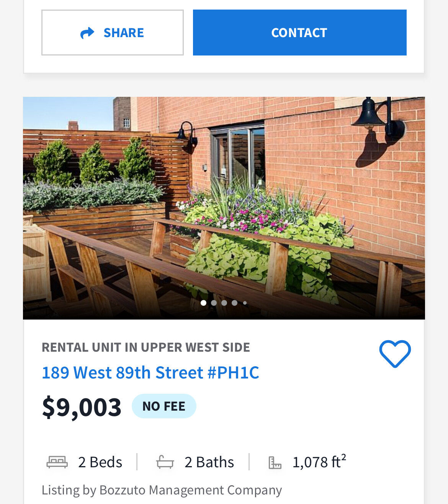Select the small fifth carousel dot
Image resolution: width=448 pixels, height=504 pixels.
tap(245, 303)
